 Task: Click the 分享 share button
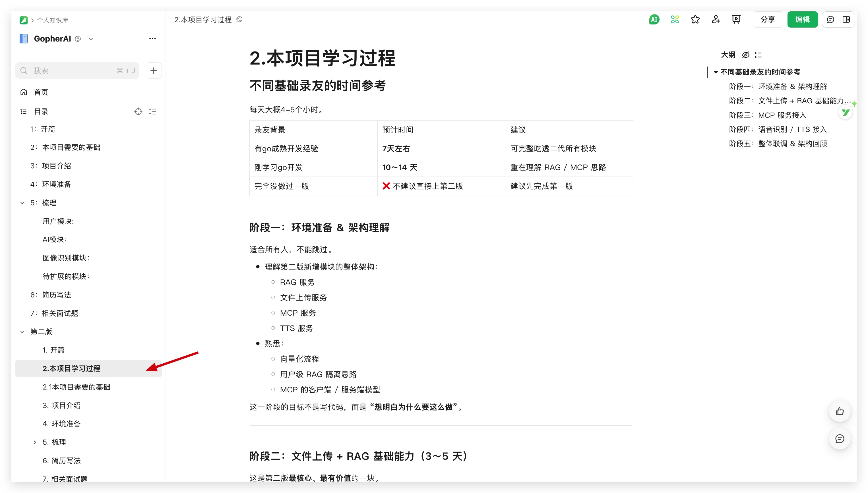pyautogui.click(x=767, y=20)
